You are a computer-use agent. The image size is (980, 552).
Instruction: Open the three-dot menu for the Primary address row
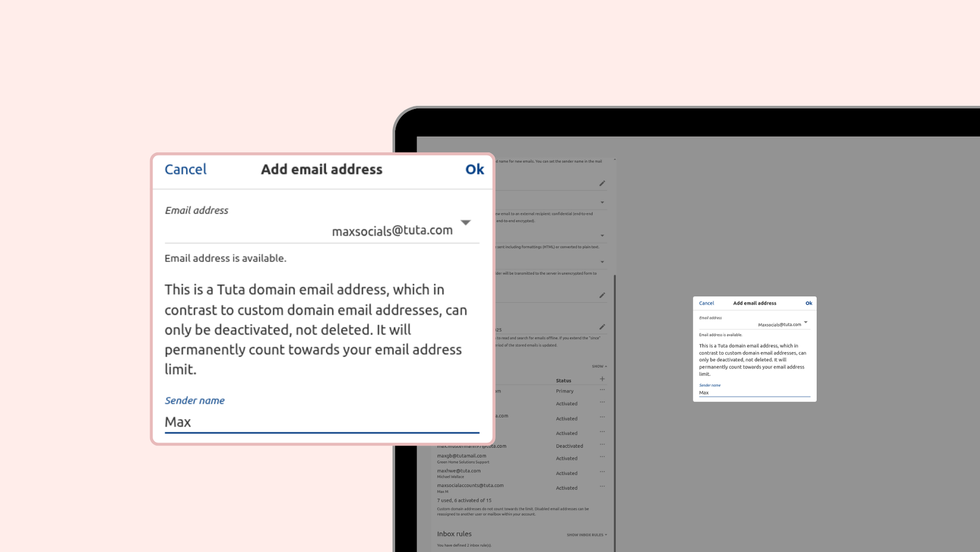(x=602, y=390)
